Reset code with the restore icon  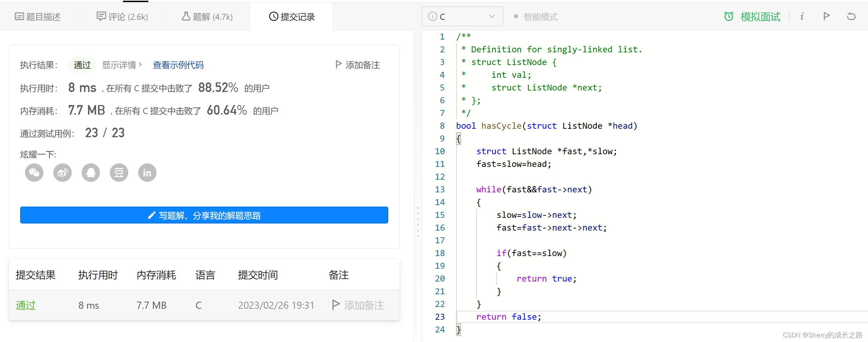(851, 16)
